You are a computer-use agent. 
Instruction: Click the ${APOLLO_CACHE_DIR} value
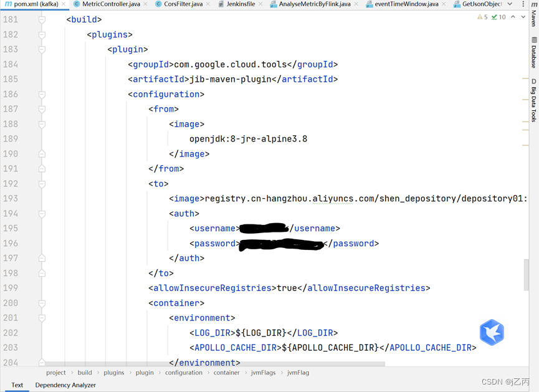(x=331, y=348)
